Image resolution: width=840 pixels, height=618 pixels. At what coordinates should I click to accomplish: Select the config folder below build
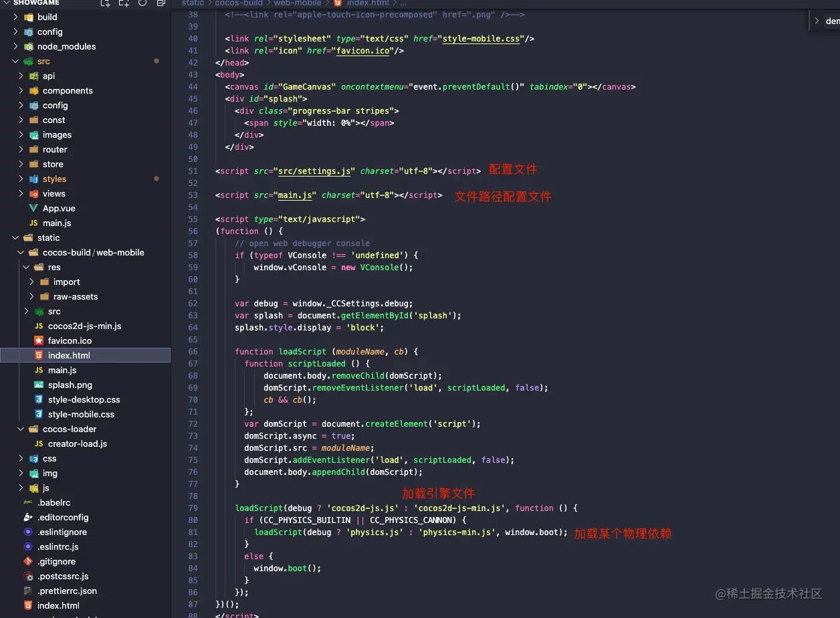click(85, 31)
